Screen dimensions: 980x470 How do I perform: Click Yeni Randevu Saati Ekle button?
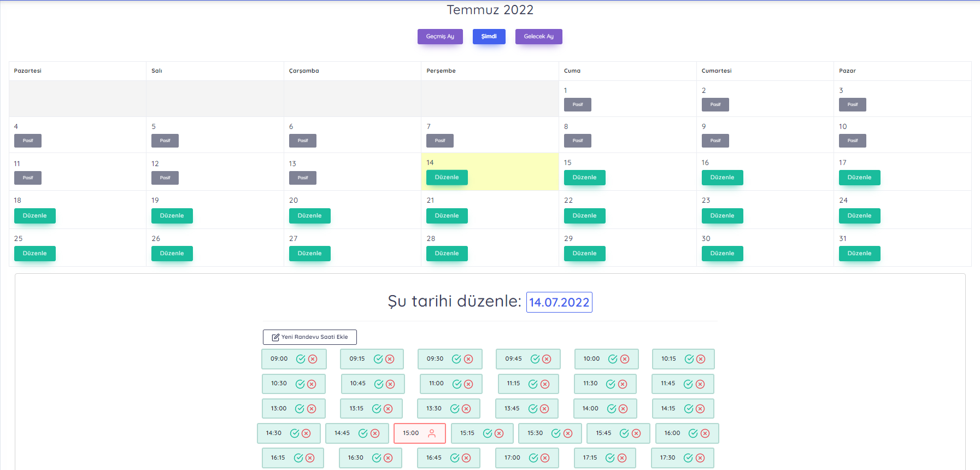[310, 337]
